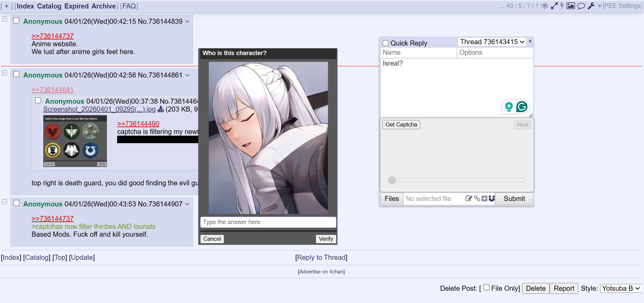
Task: Open Catalog in the top navigation
Action: [49, 6]
